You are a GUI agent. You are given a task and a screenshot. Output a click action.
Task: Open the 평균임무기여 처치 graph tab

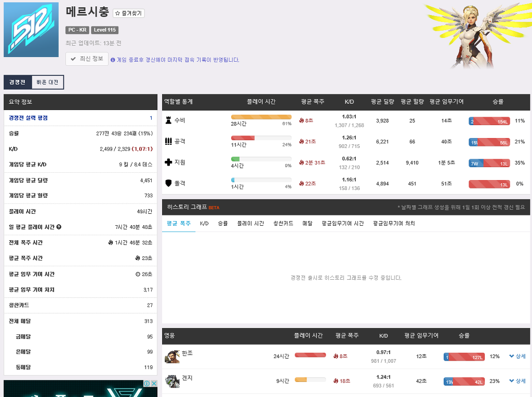tap(394, 224)
